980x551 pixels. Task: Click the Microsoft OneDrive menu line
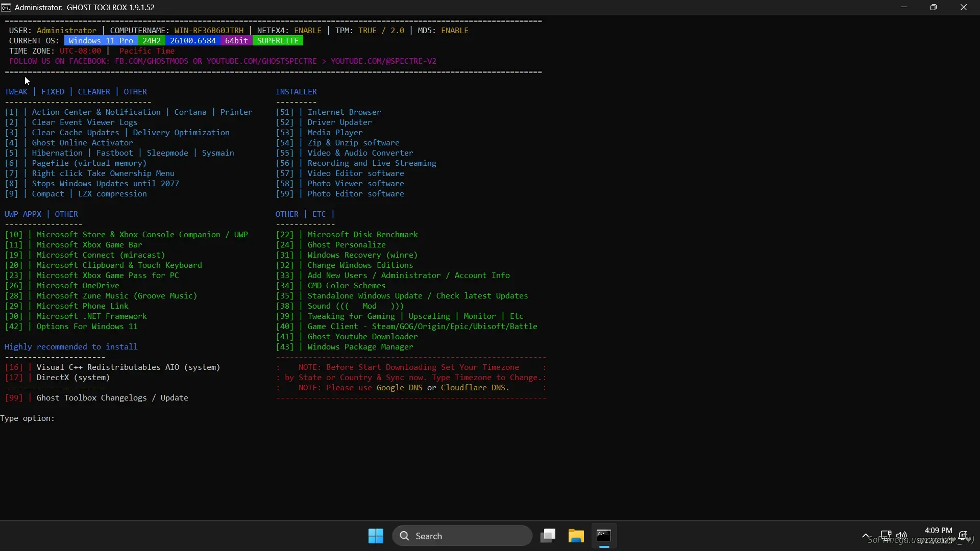click(x=78, y=286)
